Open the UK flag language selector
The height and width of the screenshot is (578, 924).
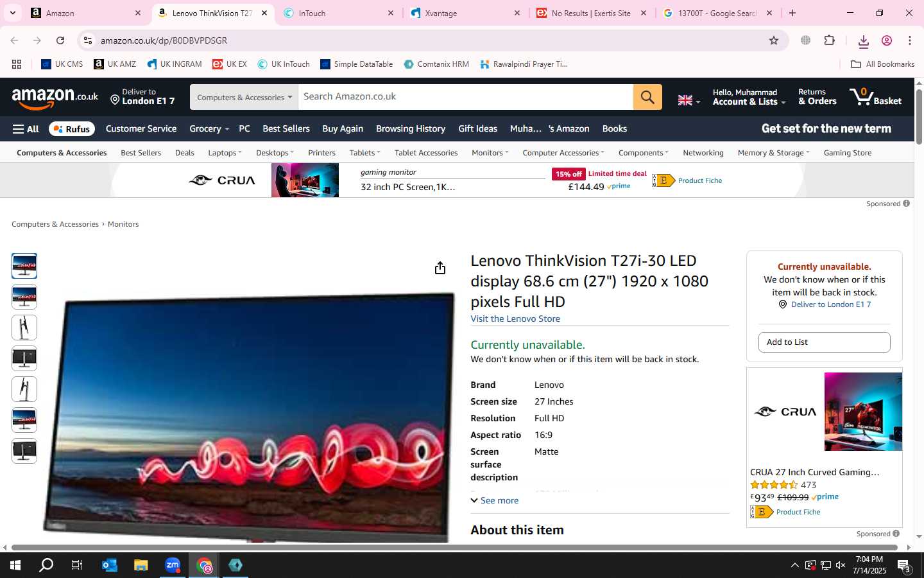[x=689, y=100]
